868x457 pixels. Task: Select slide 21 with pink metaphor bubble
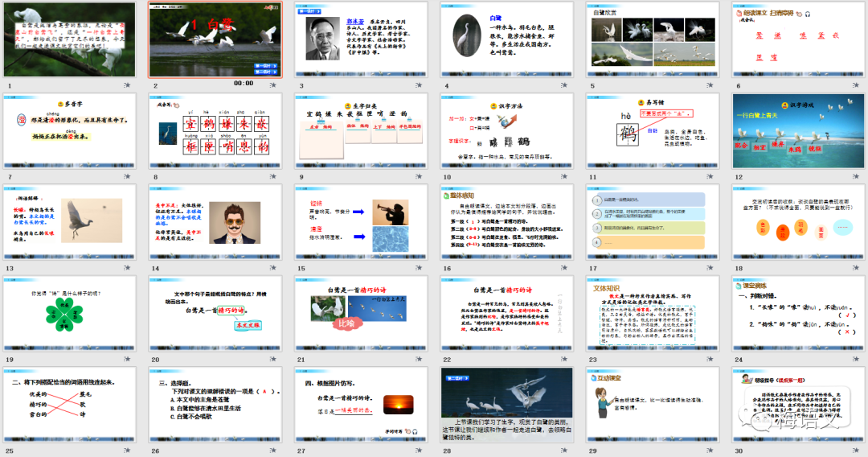point(361,314)
